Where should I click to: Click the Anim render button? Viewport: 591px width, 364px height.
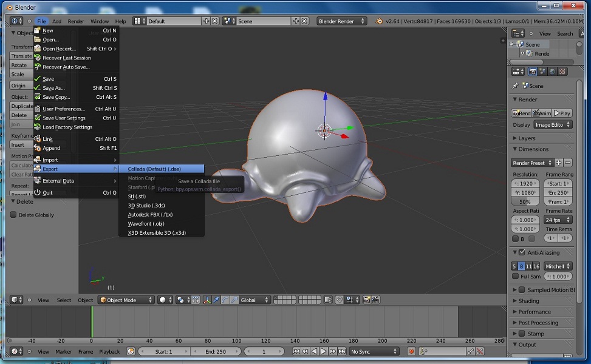coord(542,113)
